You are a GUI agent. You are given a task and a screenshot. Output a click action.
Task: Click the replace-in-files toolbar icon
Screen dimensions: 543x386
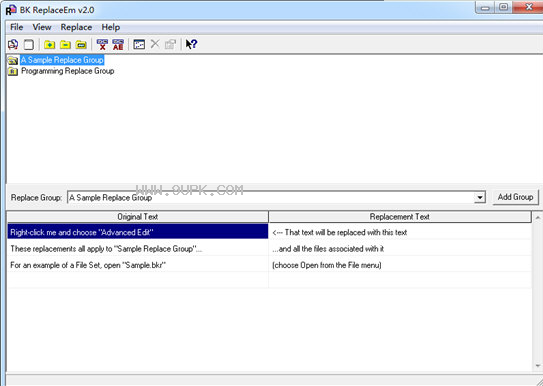tap(13, 44)
